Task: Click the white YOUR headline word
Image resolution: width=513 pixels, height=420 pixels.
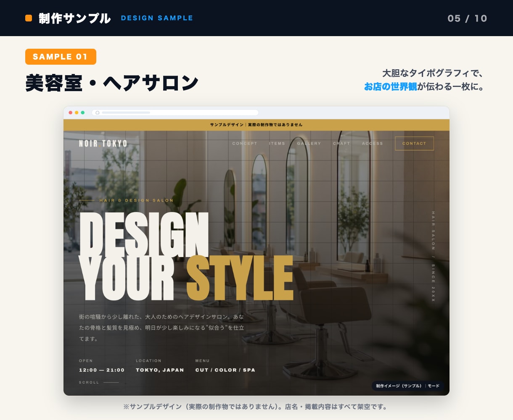Action: pos(127,278)
